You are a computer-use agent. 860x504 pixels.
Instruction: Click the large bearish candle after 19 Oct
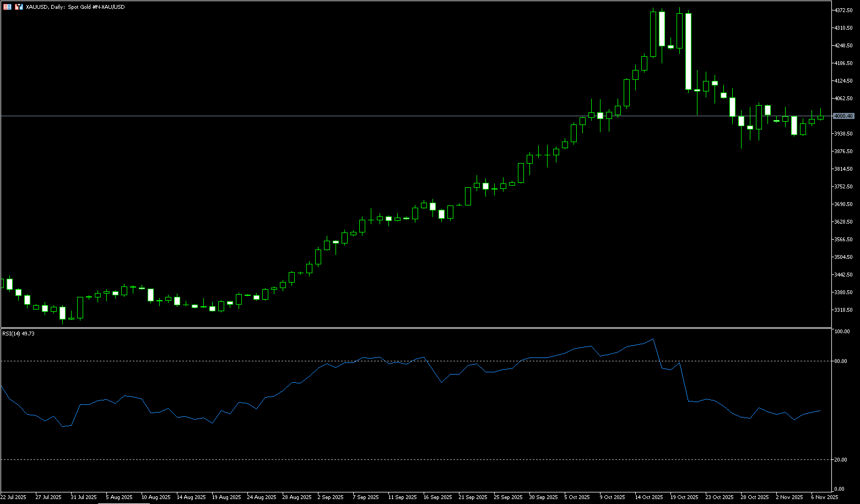tap(688, 51)
